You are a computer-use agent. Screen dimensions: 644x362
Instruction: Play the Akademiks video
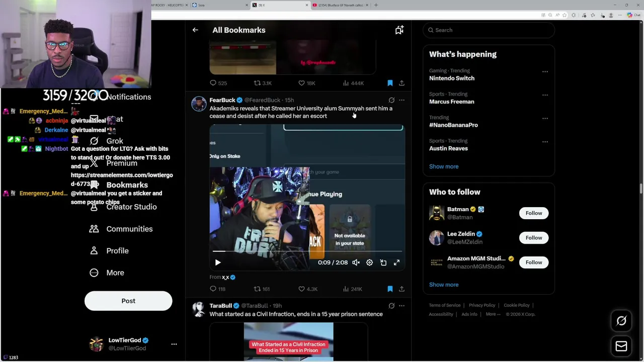click(218, 262)
